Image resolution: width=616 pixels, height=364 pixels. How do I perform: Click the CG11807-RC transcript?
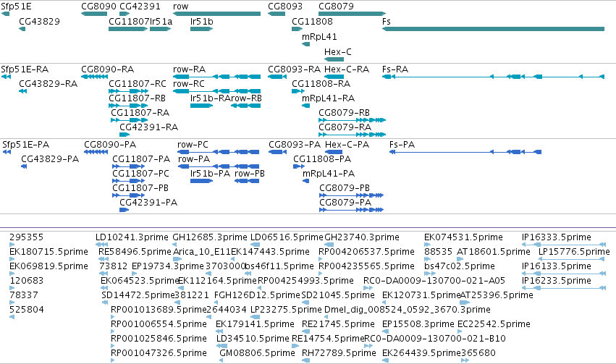tap(128, 91)
